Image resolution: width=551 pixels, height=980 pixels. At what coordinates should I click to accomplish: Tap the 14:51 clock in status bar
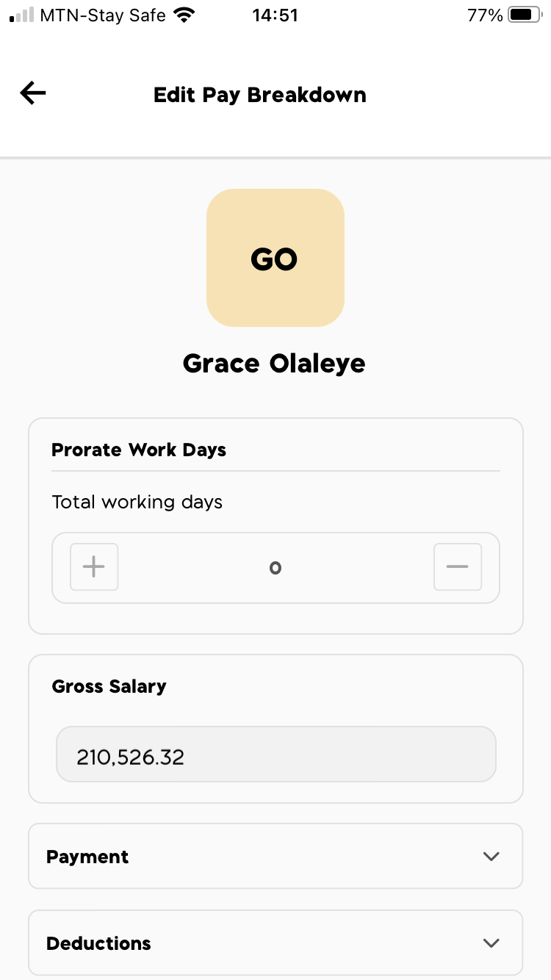pos(275,15)
